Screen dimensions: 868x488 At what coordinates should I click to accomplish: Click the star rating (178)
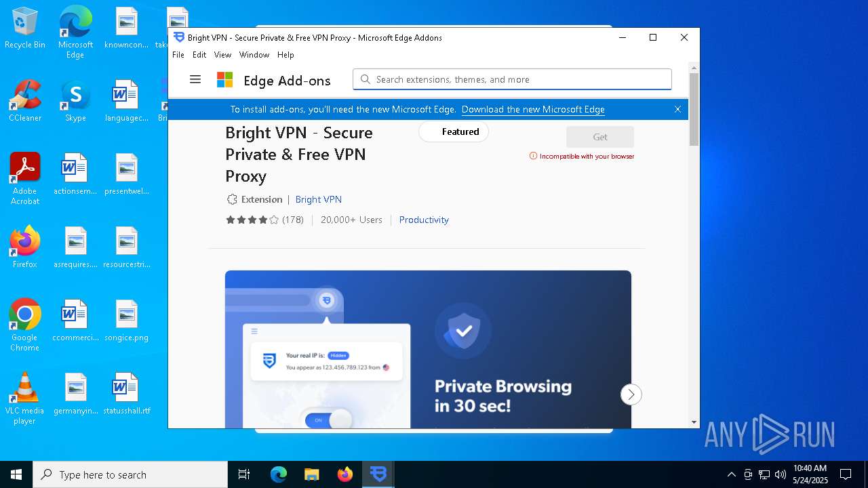click(264, 220)
